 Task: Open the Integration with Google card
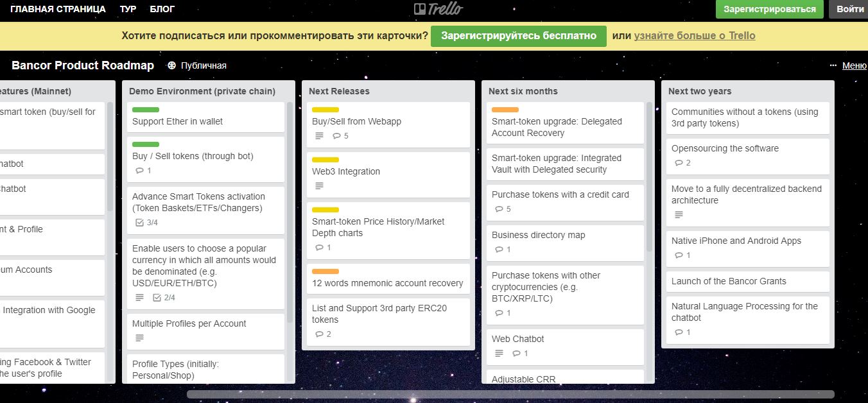[52, 323]
